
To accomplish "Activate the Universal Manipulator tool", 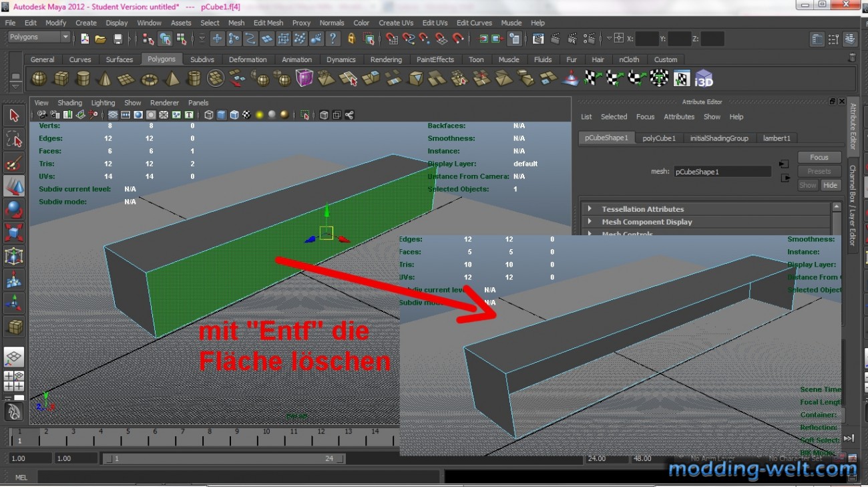I will [x=14, y=256].
